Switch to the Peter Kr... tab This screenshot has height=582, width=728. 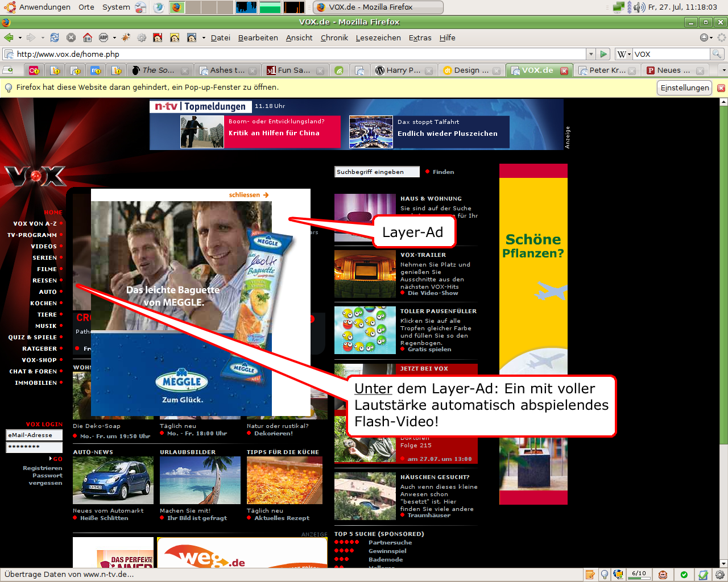[x=607, y=70]
